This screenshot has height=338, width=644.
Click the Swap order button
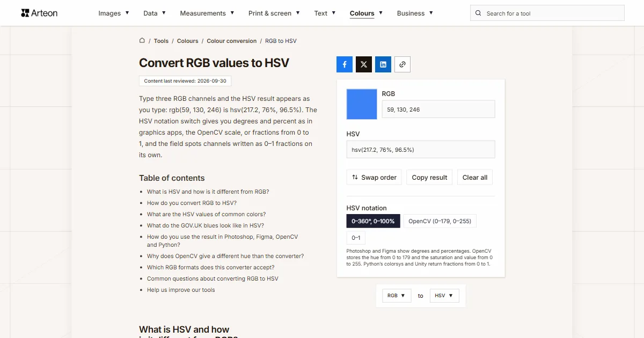374,178
